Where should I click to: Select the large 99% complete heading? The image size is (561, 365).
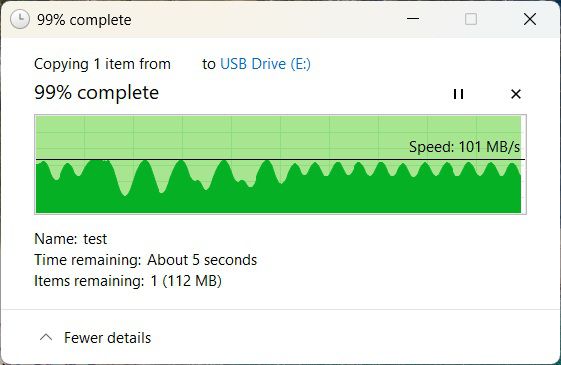(97, 93)
